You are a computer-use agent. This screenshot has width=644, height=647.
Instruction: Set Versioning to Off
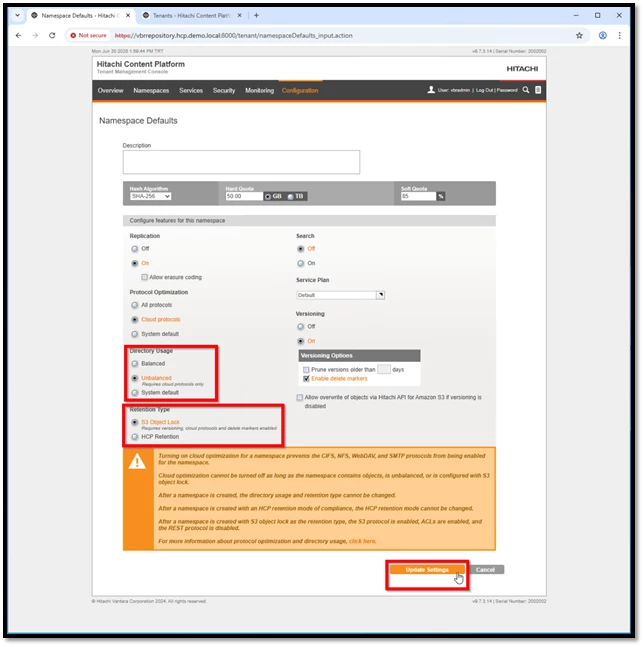pos(301,327)
